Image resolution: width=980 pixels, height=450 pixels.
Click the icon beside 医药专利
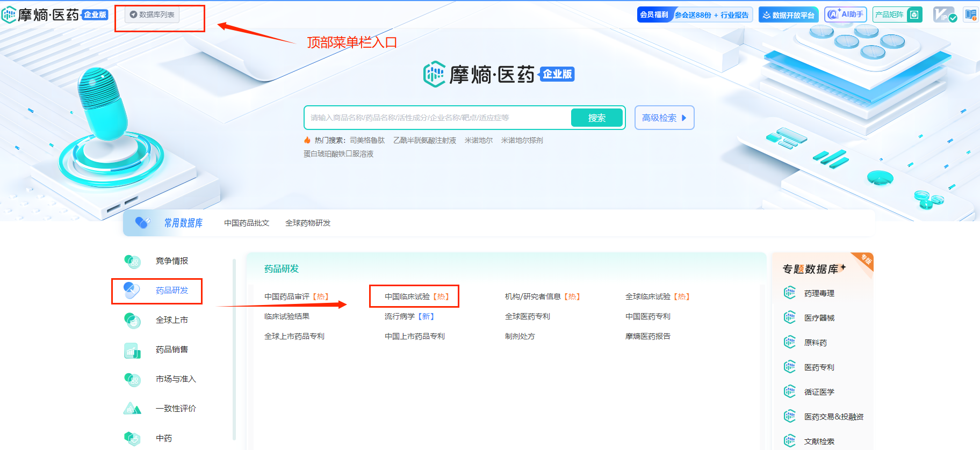(789, 367)
